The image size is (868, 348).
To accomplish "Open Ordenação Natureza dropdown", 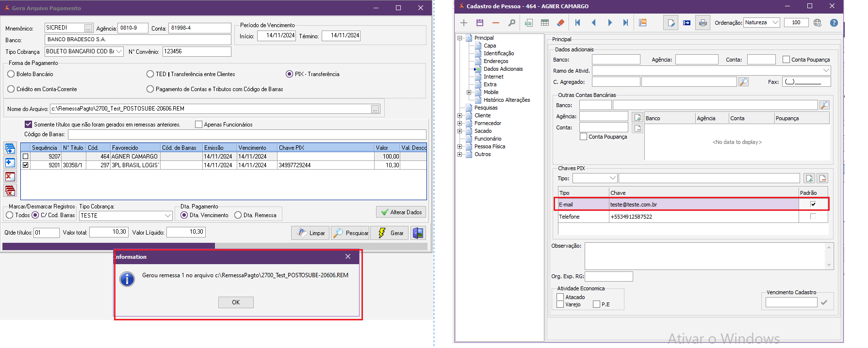I will (775, 22).
